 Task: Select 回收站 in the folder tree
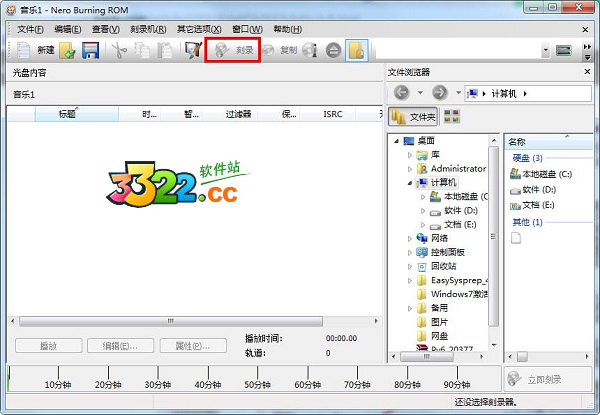[x=443, y=266]
